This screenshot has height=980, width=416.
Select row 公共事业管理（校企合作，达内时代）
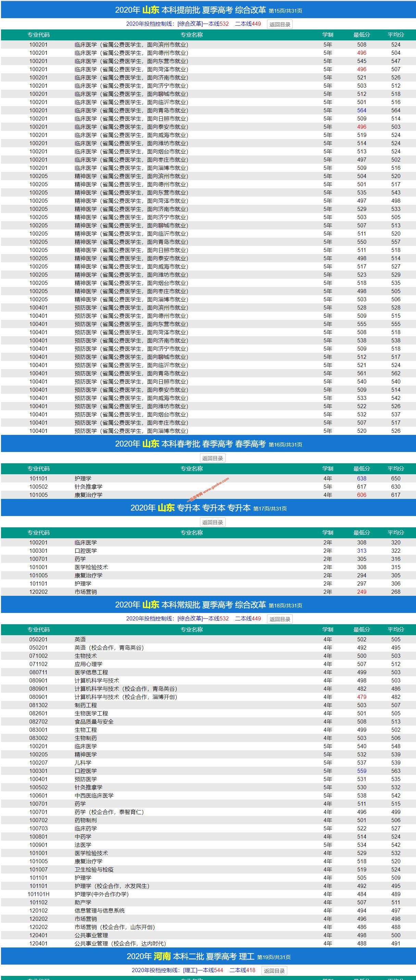(x=209, y=943)
